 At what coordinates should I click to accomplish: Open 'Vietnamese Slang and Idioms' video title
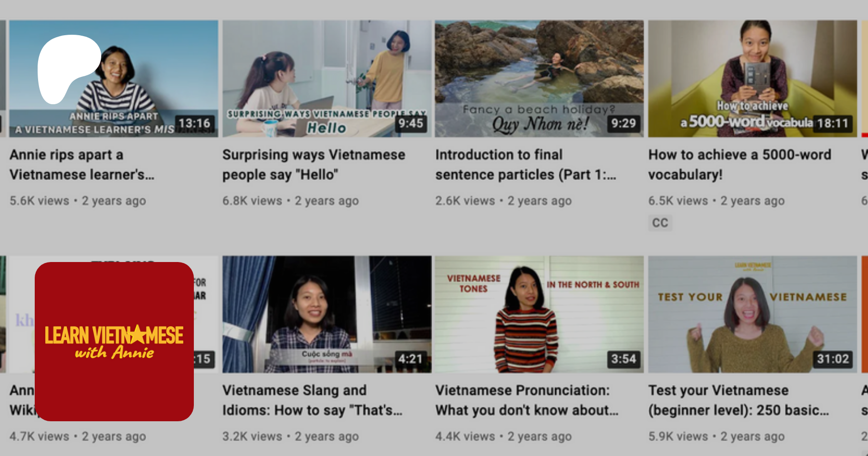point(312,400)
